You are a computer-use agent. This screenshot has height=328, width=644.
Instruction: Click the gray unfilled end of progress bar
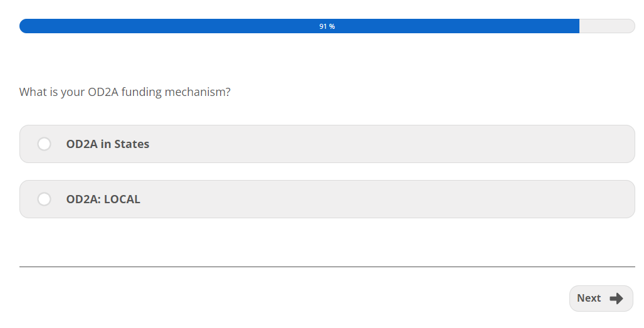606,26
